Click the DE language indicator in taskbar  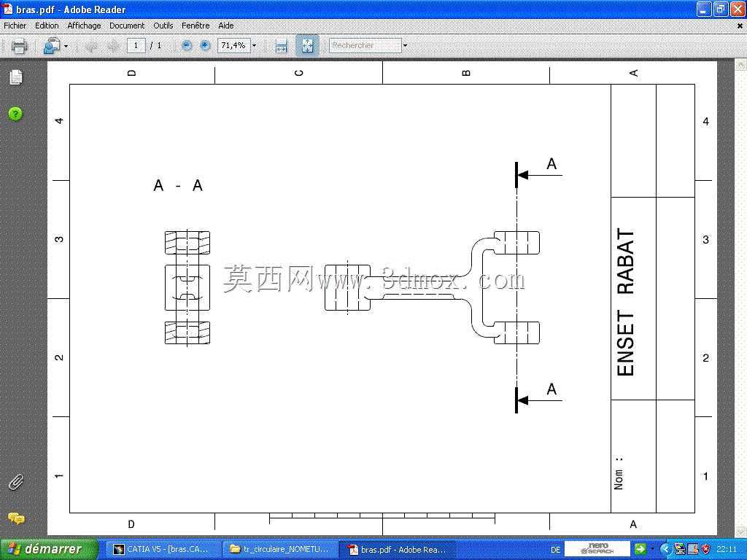[555, 550]
